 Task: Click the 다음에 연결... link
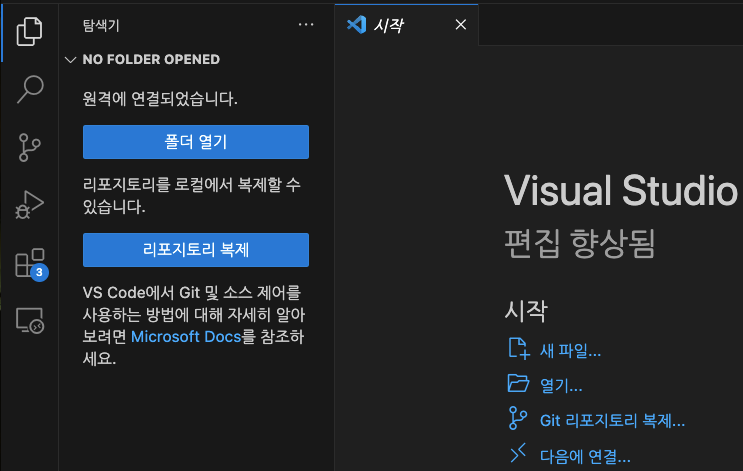click(585, 456)
